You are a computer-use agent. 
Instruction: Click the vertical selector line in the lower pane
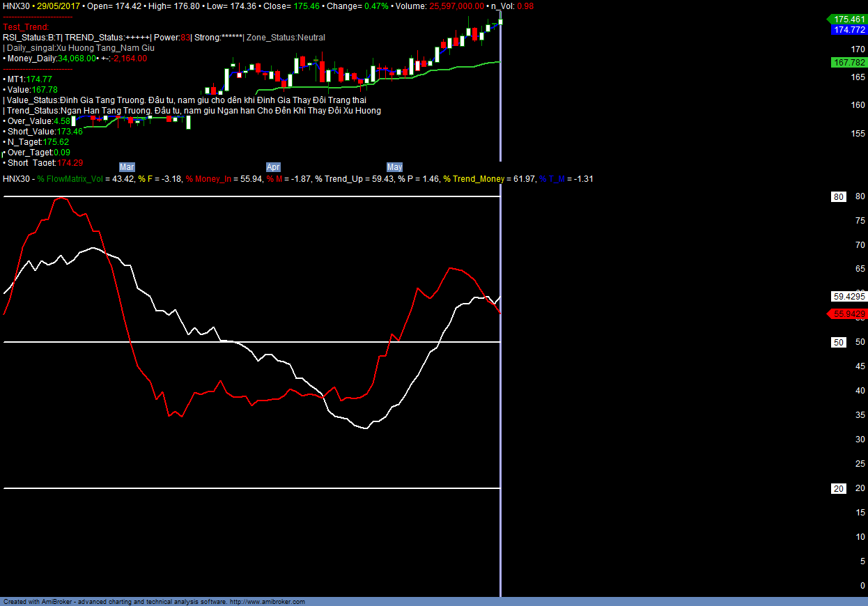pyautogui.click(x=500, y=418)
